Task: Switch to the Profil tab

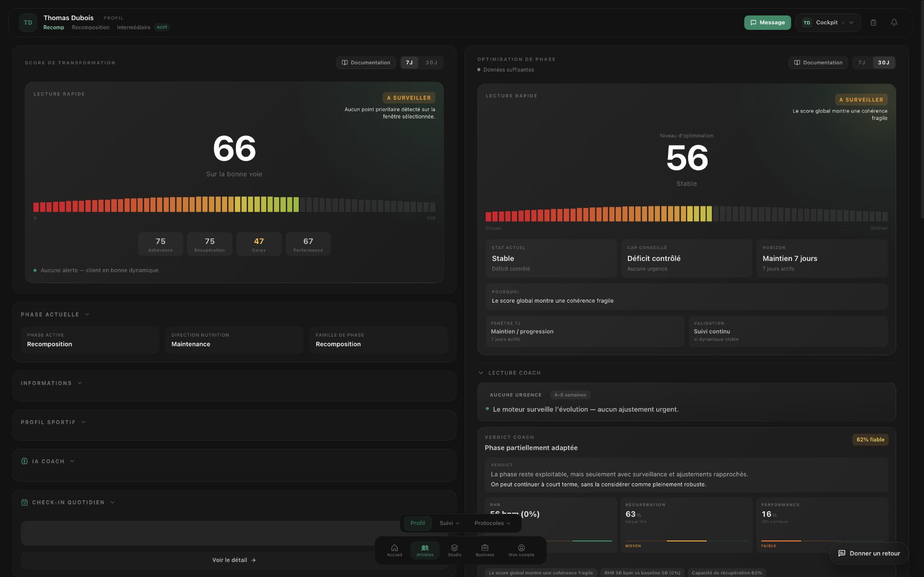Action: [x=418, y=523]
